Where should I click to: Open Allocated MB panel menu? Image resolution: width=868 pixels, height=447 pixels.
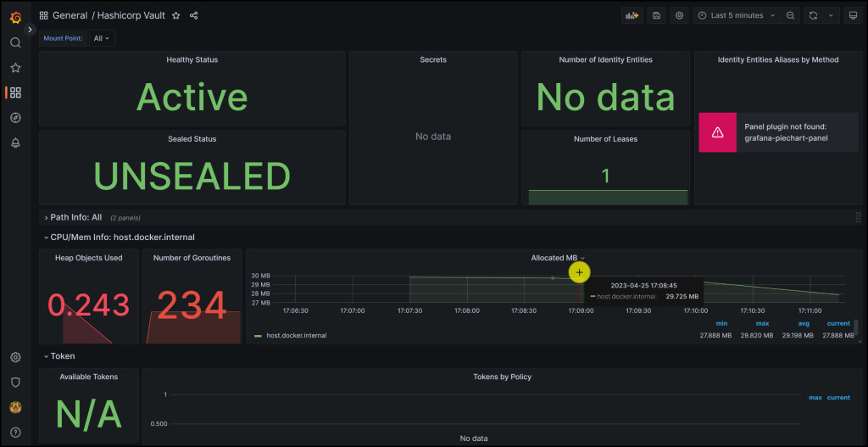558,258
